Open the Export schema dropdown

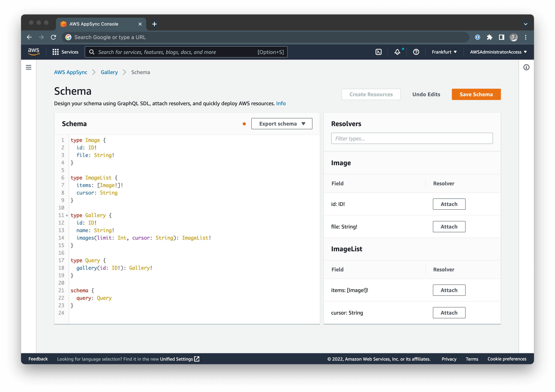(x=282, y=124)
